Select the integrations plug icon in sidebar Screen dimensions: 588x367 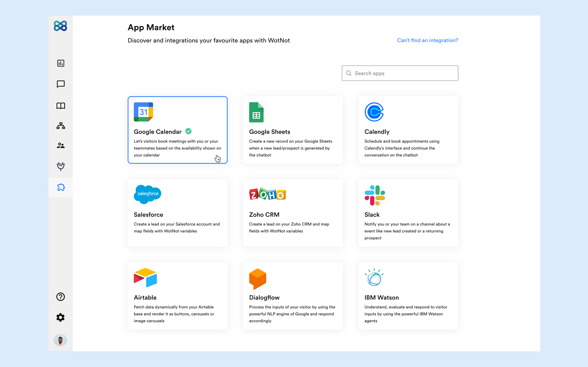(x=60, y=167)
